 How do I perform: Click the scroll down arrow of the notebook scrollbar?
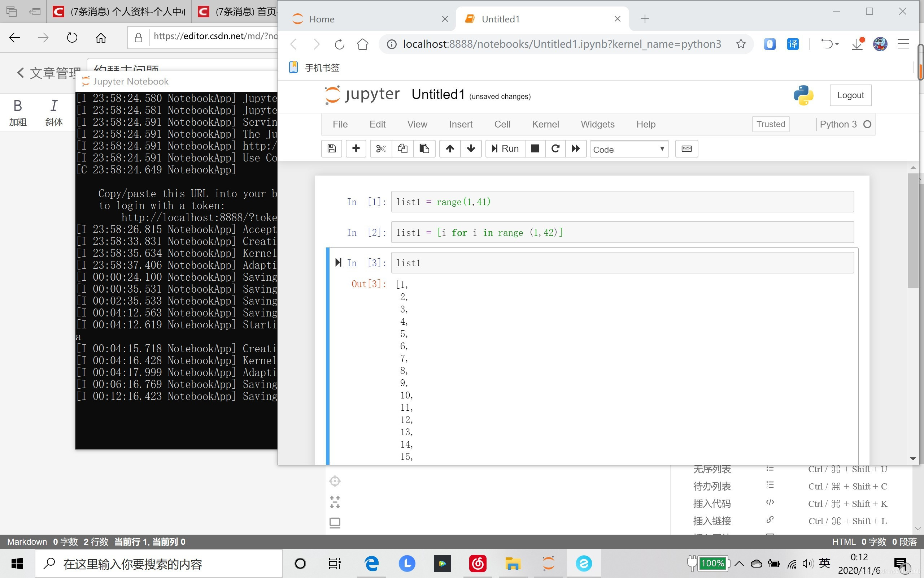point(913,458)
